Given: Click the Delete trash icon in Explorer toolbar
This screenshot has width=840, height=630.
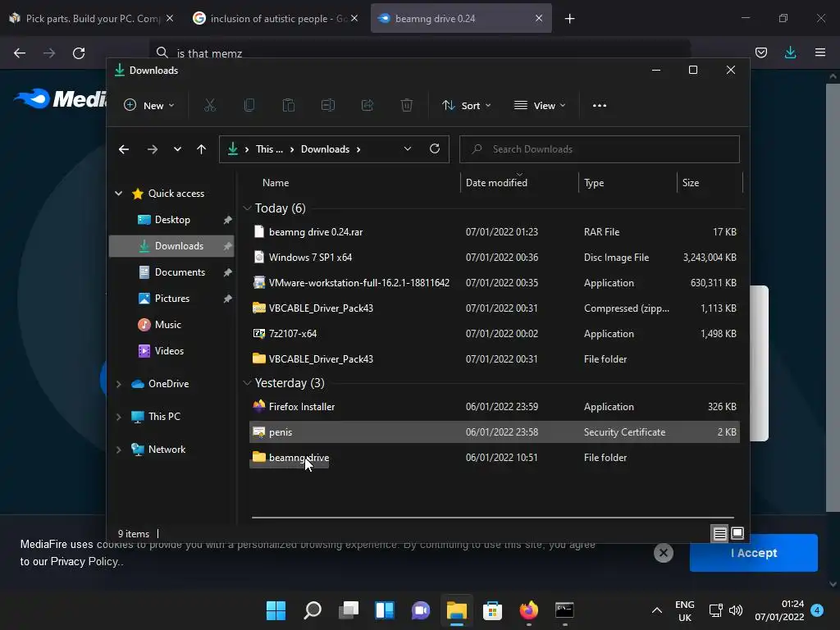Looking at the screenshot, I should click(x=407, y=106).
